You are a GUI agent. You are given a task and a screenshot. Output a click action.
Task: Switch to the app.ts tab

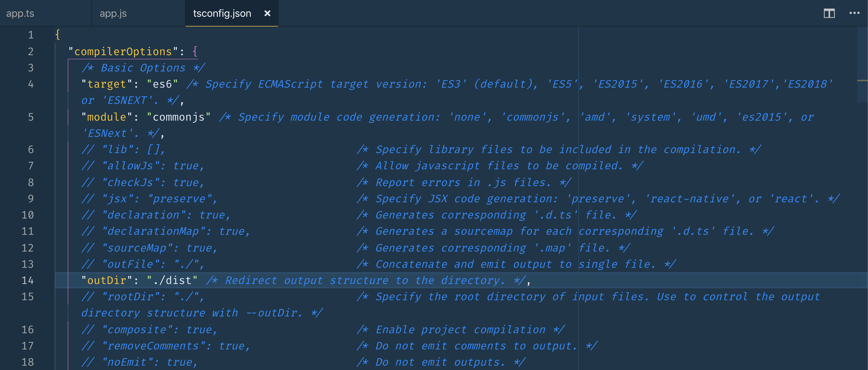(x=20, y=14)
